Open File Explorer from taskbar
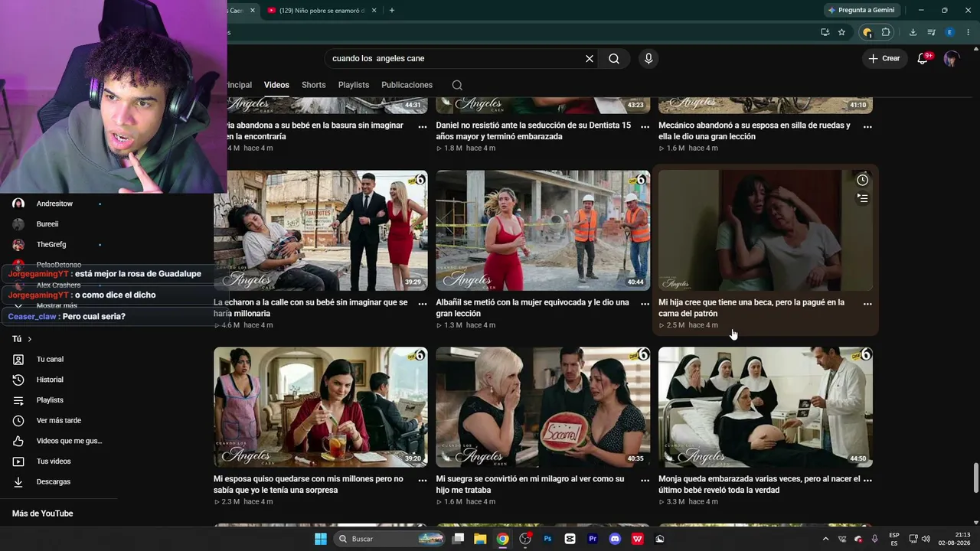980x551 pixels. pos(480,539)
